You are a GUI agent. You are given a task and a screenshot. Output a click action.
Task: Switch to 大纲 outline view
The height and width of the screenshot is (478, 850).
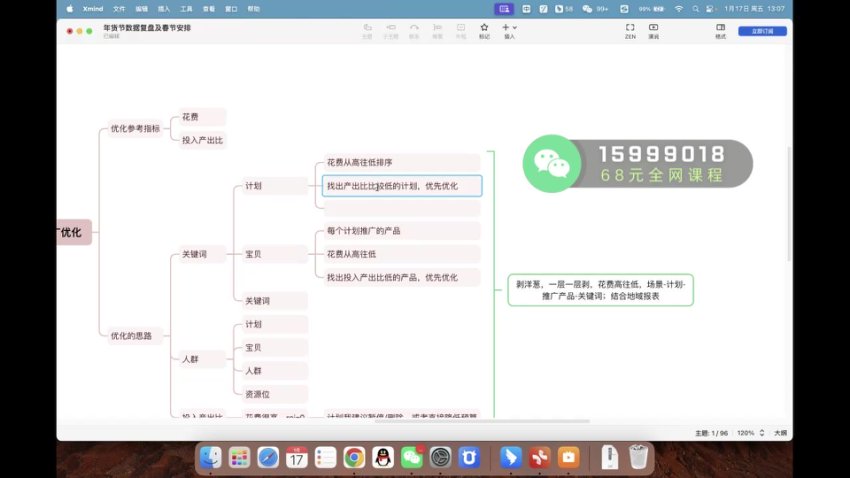[780, 433]
